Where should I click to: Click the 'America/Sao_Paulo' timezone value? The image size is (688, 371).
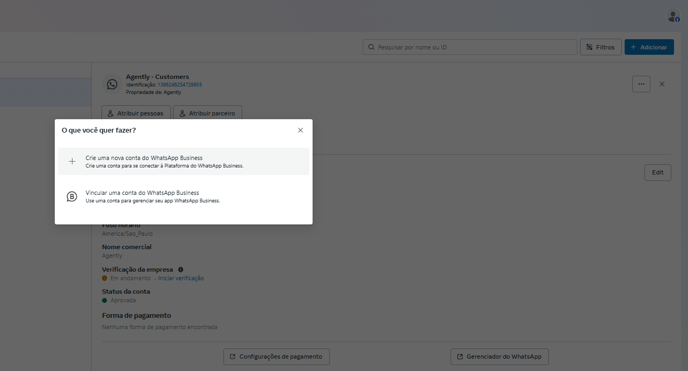[x=127, y=234]
